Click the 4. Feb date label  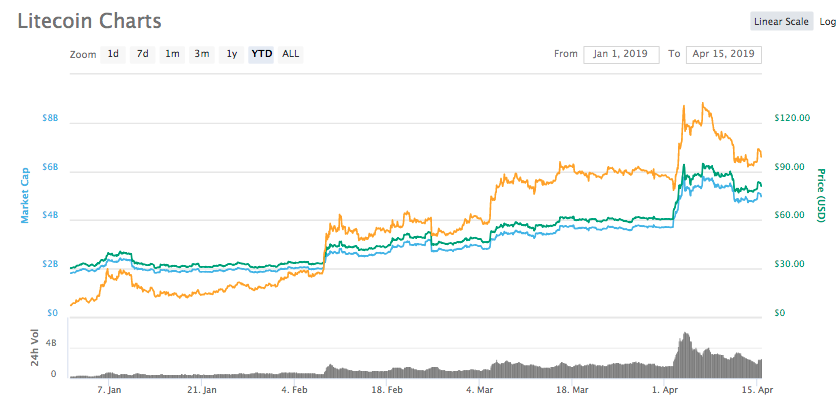pyautogui.click(x=294, y=389)
